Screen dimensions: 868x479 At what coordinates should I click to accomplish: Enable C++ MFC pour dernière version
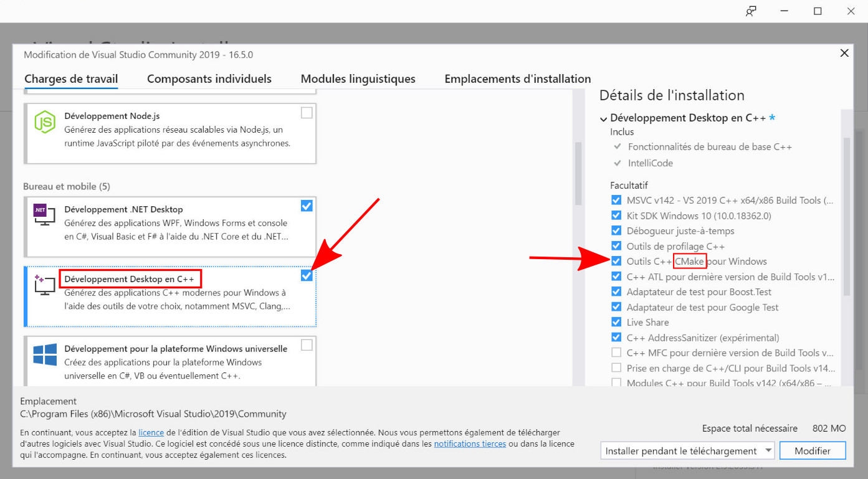[616, 353]
